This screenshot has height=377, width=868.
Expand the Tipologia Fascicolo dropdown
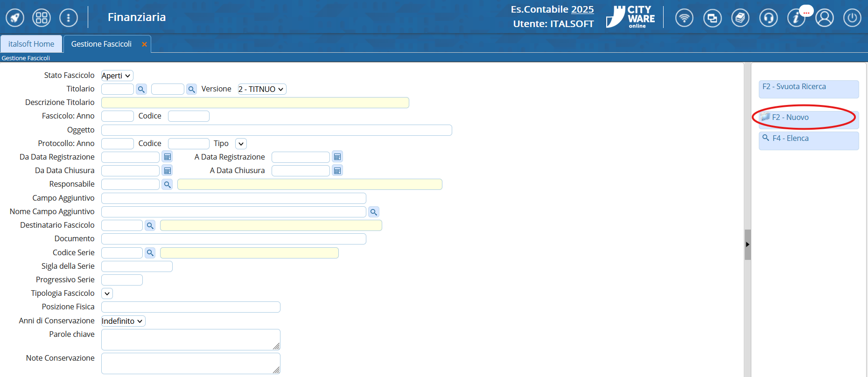(107, 293)
